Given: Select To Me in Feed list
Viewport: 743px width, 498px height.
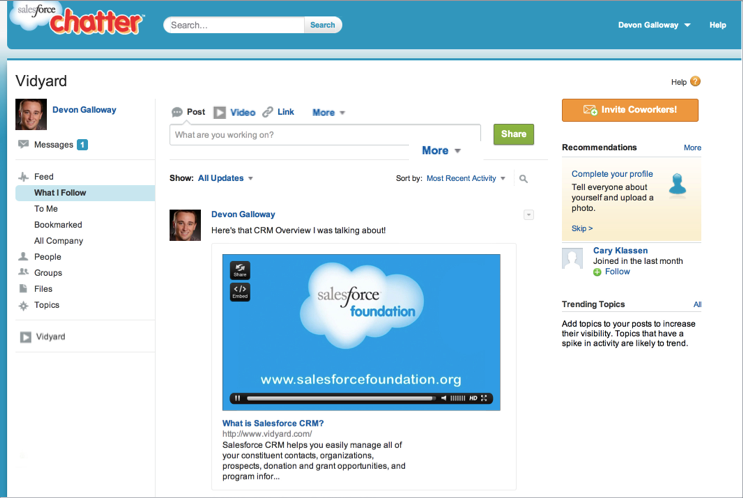Looking at the screenshot, I should click(46, 208).
